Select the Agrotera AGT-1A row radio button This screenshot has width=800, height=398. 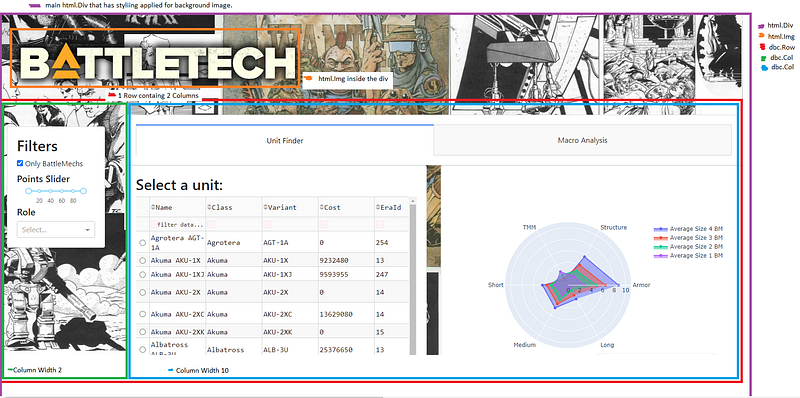tap(142, 243)
